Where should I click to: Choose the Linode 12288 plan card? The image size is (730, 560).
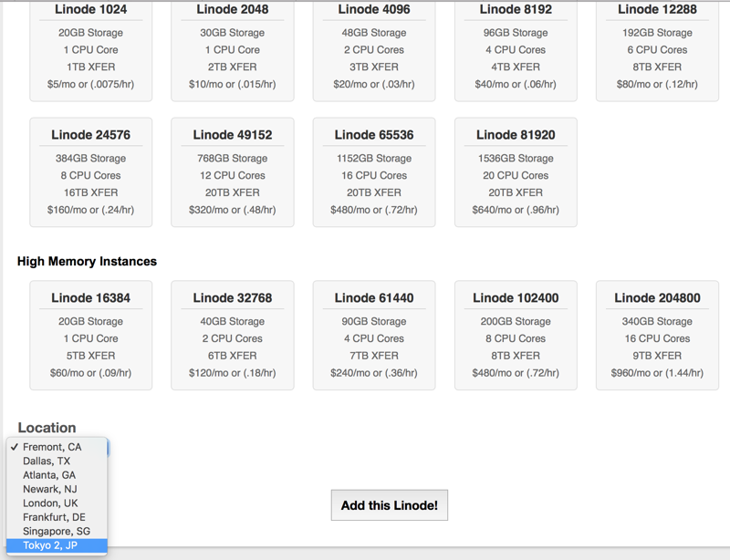click(657, 50)
